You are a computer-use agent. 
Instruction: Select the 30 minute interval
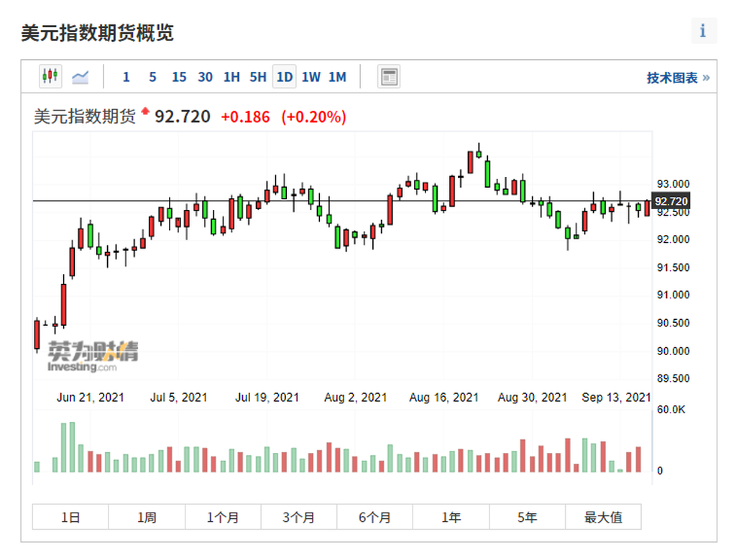(x=205, y=77)
